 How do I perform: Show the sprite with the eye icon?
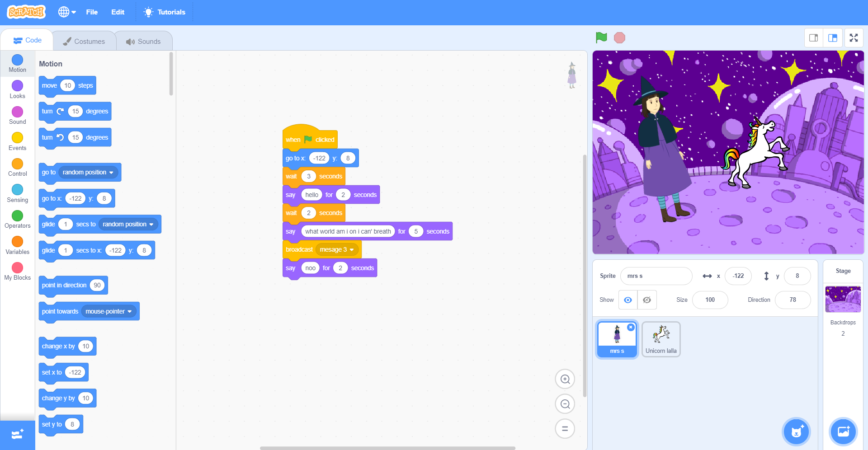(x=628, y=300)
